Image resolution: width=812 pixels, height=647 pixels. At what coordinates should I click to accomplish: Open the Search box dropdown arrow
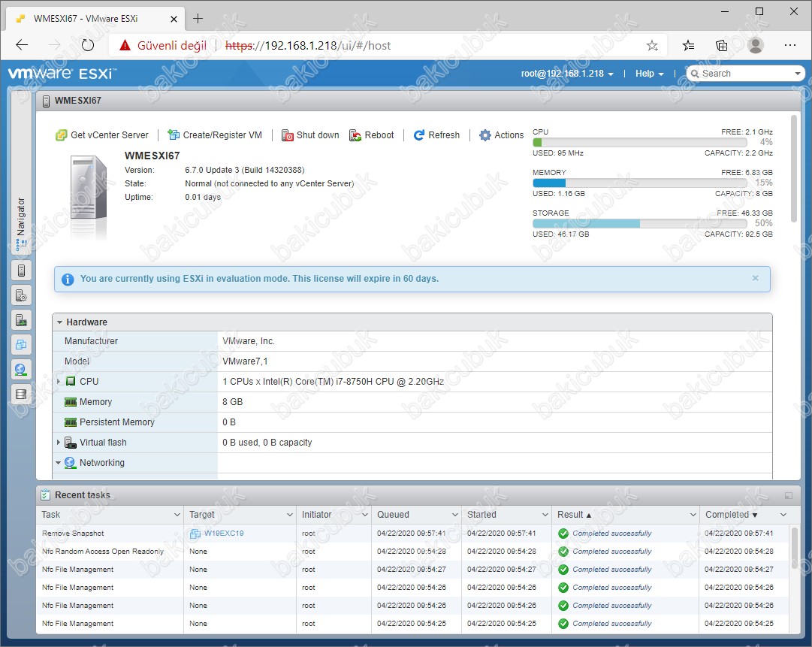point(798,74)
